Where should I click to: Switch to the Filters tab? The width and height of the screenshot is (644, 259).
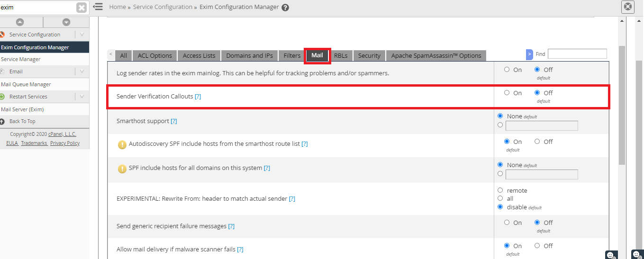[x=292, y=55]
